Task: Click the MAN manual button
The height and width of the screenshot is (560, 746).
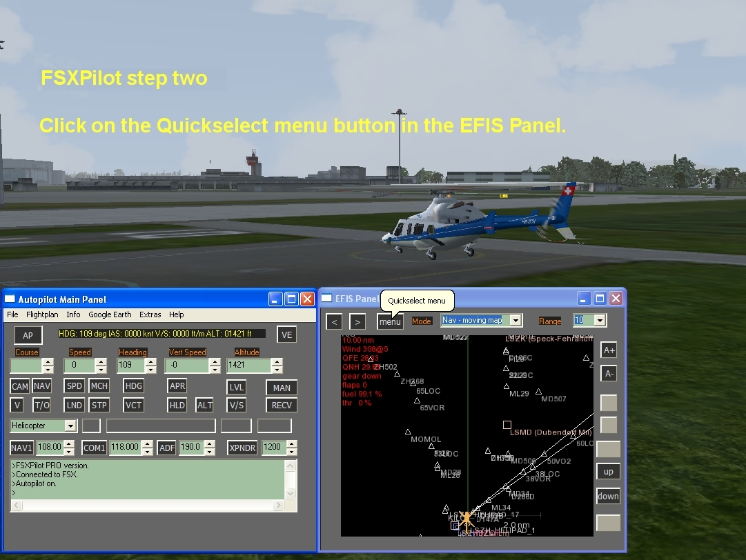Action: [282, 388]
